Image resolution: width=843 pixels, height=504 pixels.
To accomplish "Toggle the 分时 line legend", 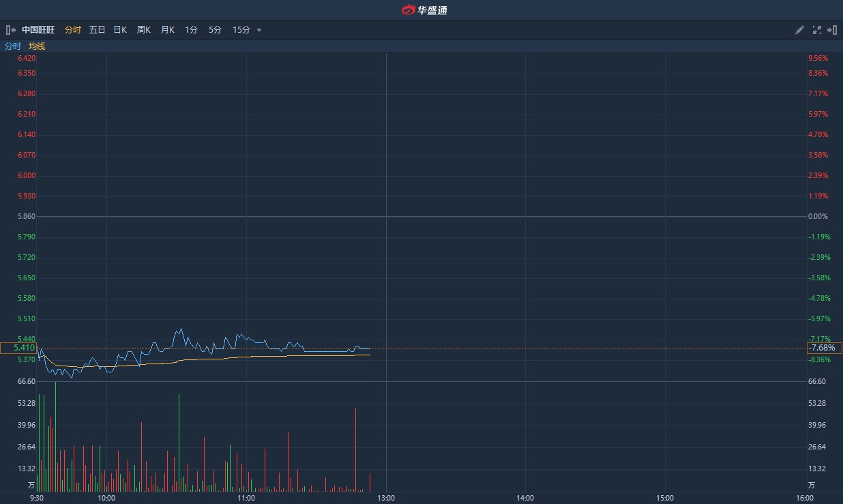I will (13, 46).
